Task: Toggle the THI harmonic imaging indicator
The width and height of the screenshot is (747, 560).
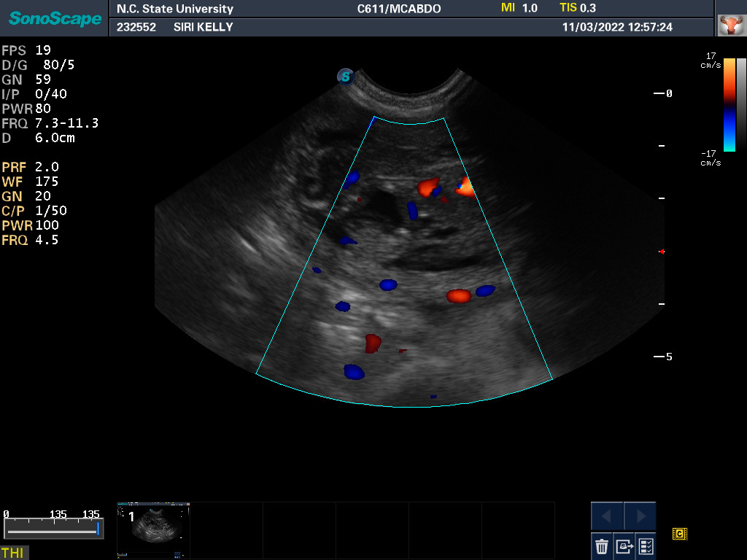Action: coord(12,553)
